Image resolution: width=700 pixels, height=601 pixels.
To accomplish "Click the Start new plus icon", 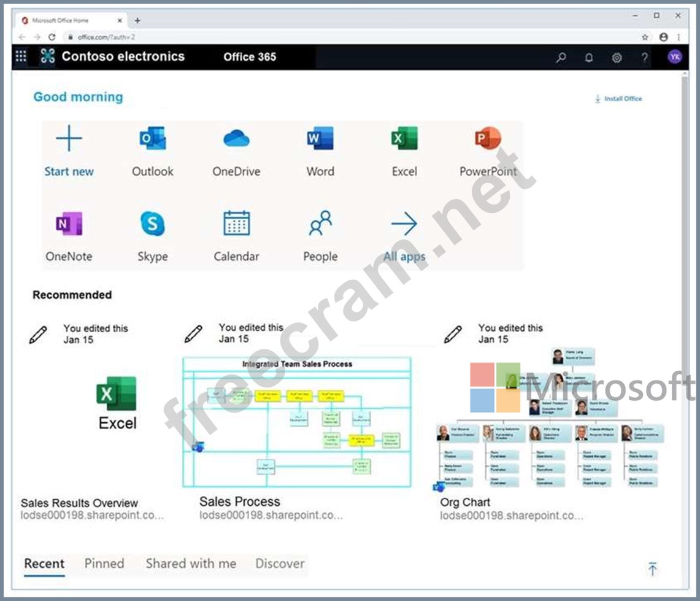I will 69,139.
